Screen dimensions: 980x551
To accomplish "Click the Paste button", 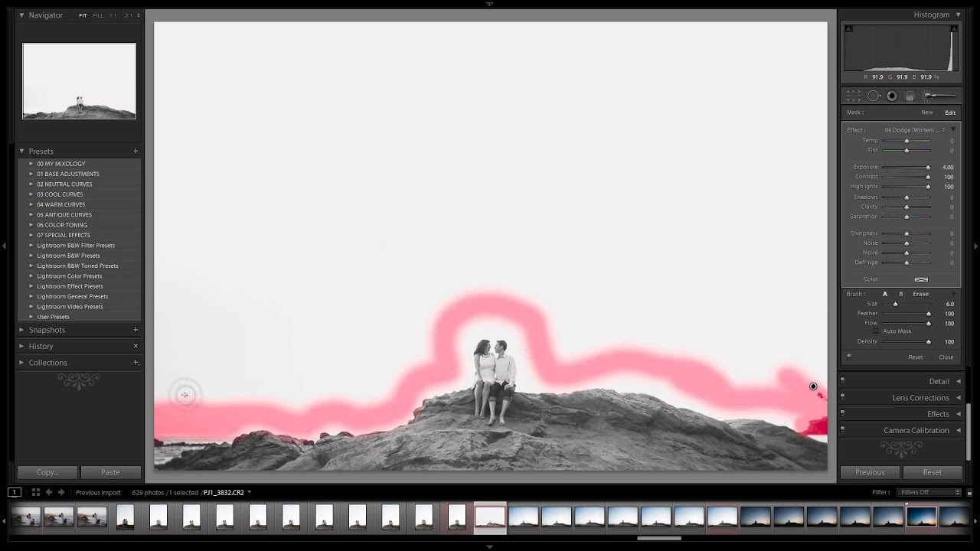I will tap(110, 472).
